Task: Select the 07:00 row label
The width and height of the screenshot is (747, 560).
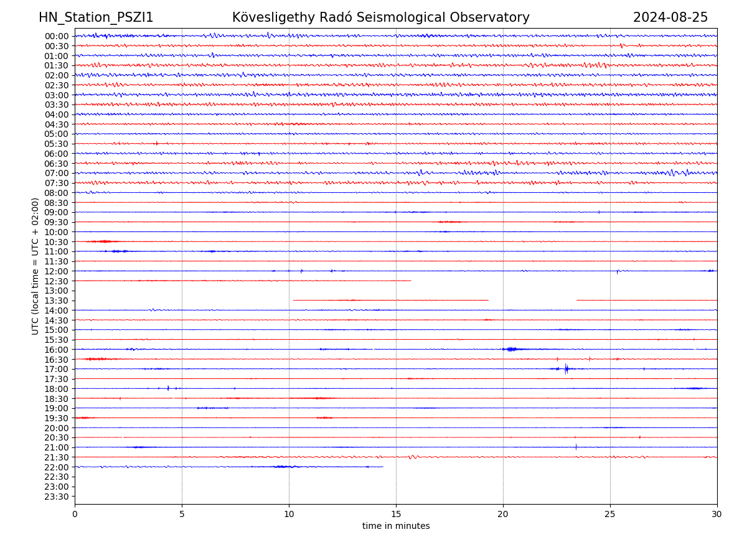Action: coord(57,173)
